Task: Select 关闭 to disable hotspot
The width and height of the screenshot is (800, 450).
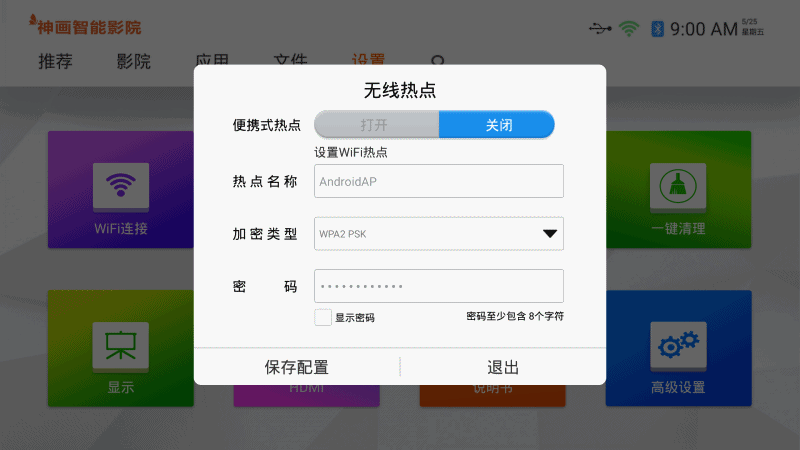Action: 497,125
